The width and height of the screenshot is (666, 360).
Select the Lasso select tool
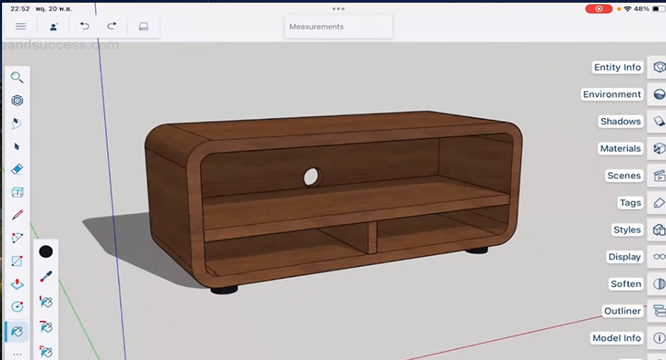(x=17, y=124)
